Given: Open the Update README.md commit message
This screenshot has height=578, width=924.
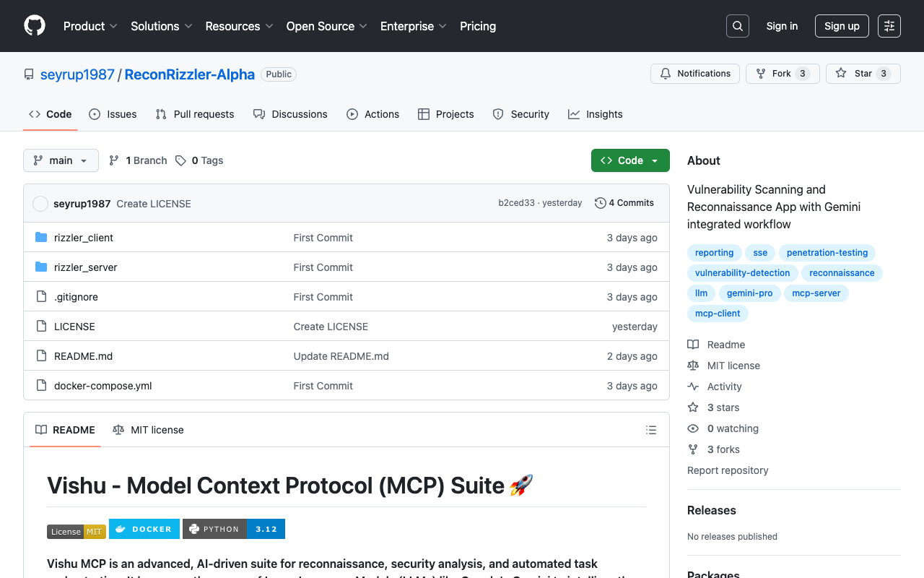Looking at the screenshot, I should click(341, 356).
